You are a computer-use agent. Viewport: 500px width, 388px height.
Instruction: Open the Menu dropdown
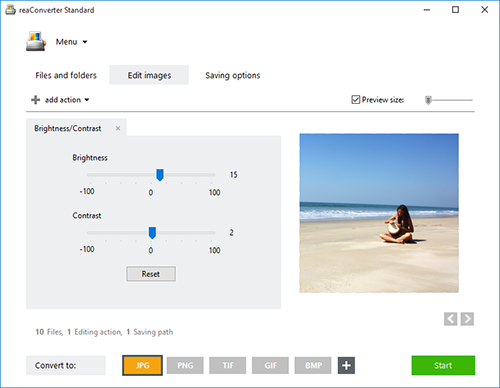71,42
